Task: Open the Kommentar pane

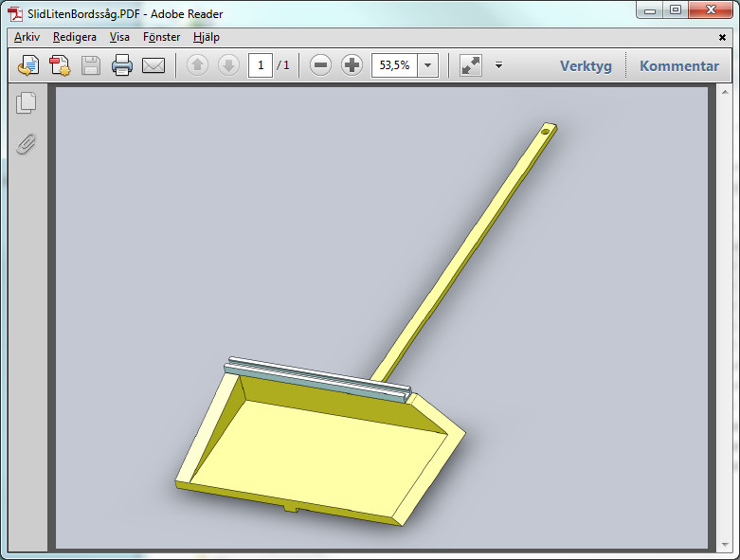Action: tap(679, 65)
